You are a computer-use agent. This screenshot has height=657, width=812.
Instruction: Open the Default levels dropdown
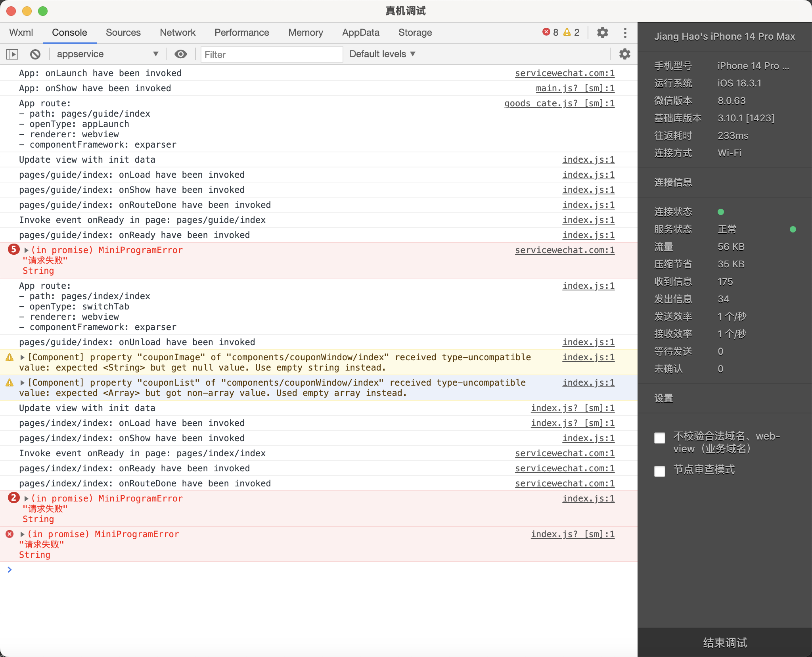(x=382, y=54)
